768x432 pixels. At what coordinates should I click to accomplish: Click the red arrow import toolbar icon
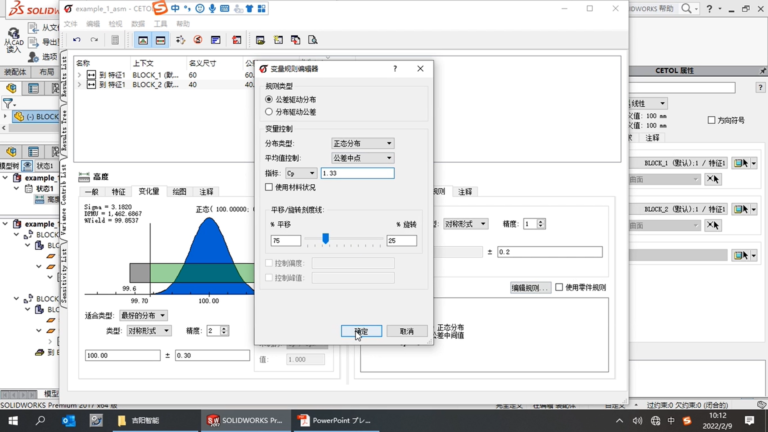coord(237,40)
